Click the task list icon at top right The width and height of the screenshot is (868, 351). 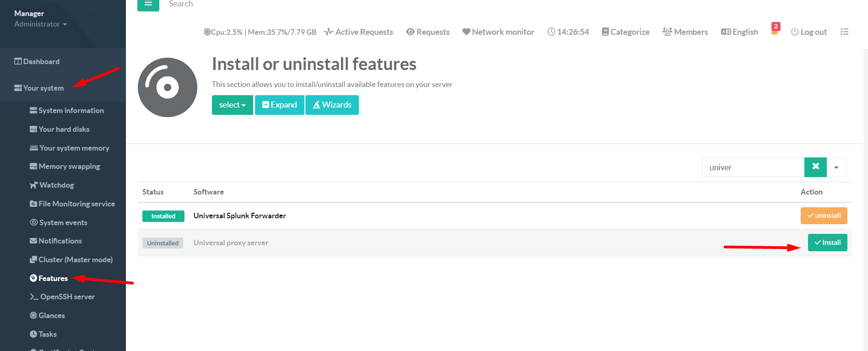tap(844, 32)
